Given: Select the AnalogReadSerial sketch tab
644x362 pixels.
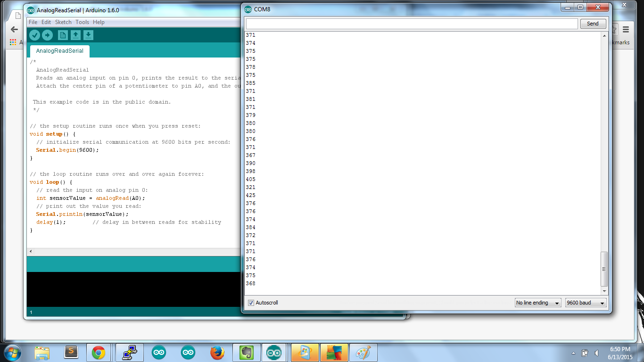Looking at the screenshot, I should click(x=59, y=51).
